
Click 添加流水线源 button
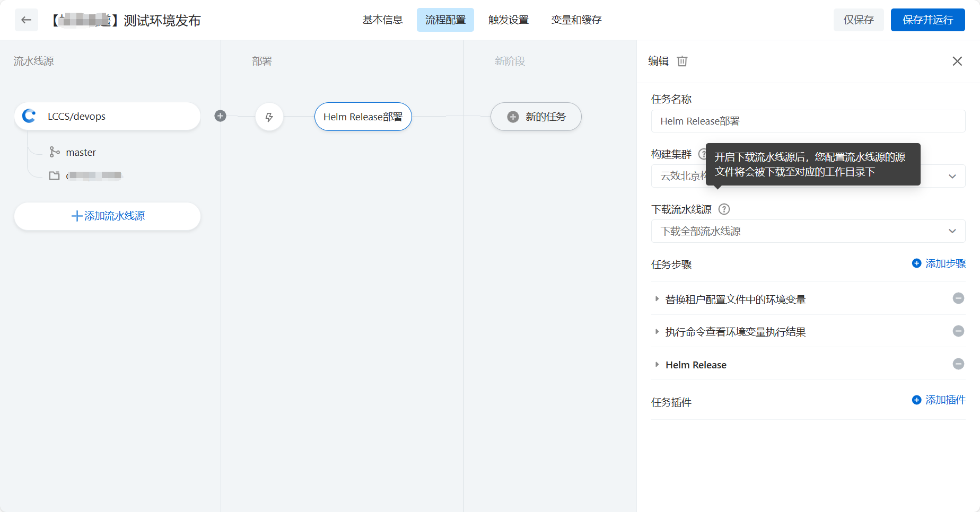coord(107,216)
